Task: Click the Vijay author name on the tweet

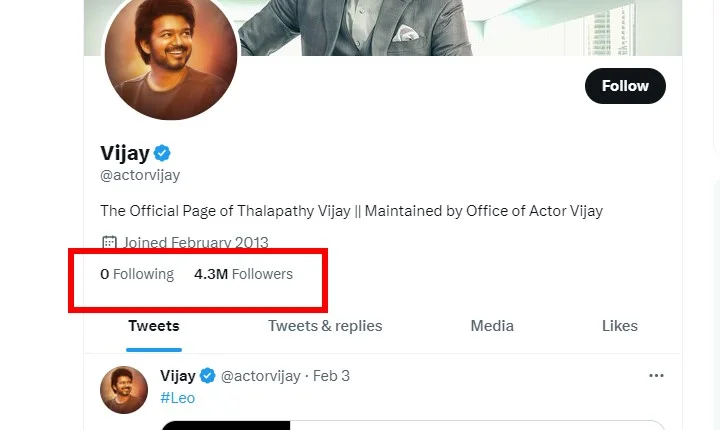Action: [x=178, y=376]
